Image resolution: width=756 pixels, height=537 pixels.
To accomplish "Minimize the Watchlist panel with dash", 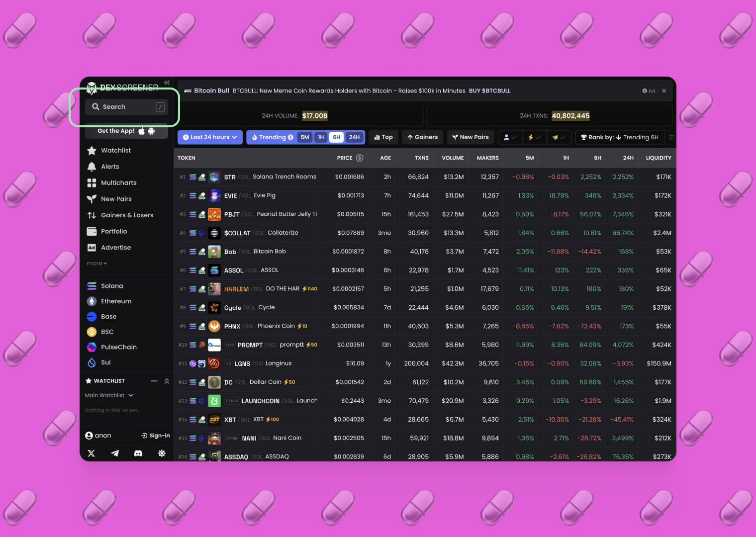I will (x=154, y=381).
